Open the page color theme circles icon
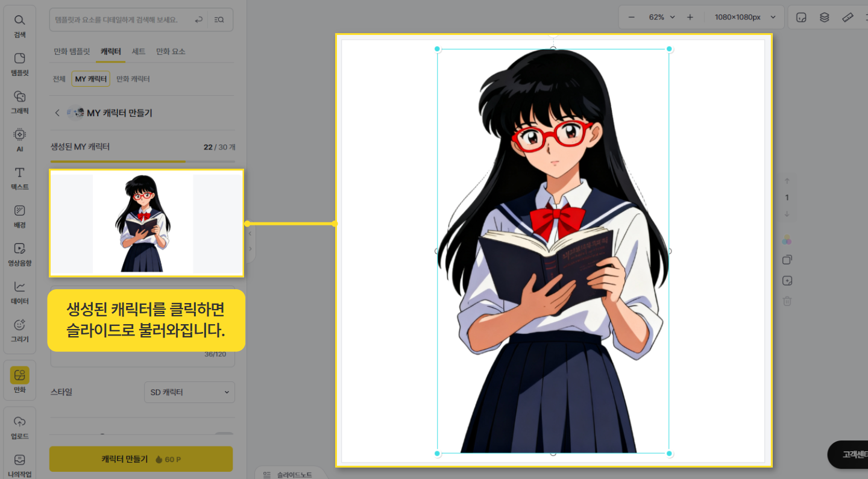868x479 pixels. coord(787,240)
